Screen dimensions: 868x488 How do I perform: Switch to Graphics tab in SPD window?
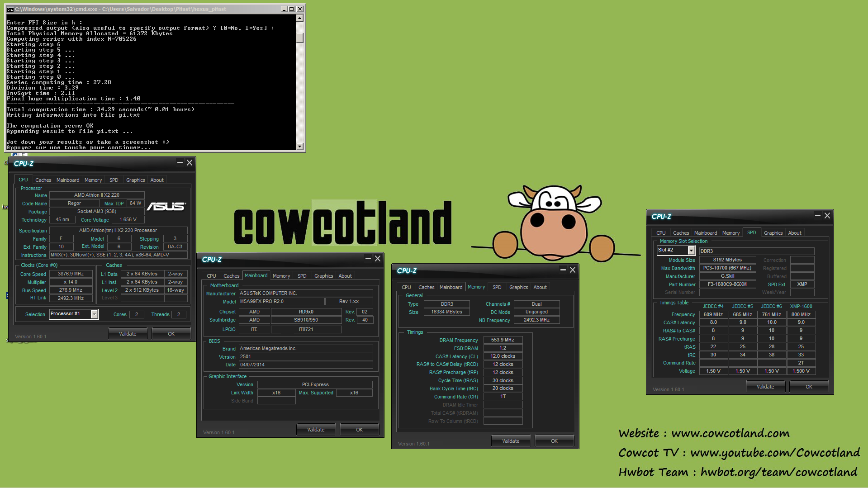pos(773,233)
